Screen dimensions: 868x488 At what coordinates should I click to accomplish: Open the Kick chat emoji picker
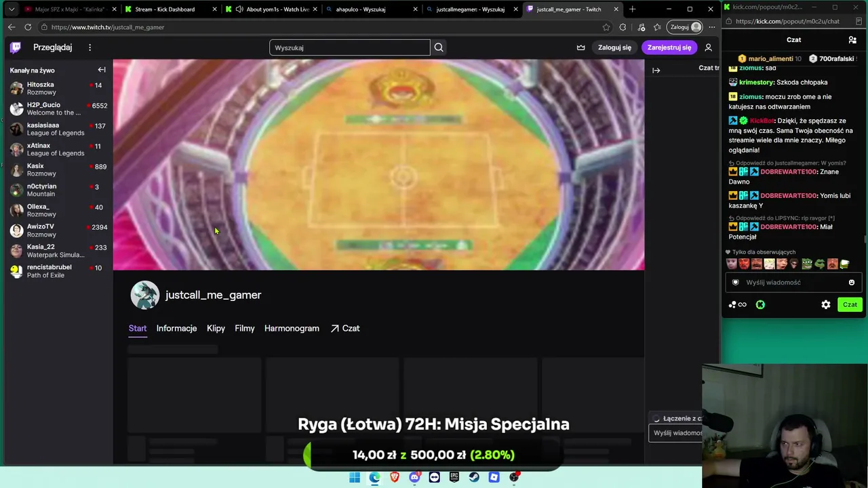coord(852,283)
